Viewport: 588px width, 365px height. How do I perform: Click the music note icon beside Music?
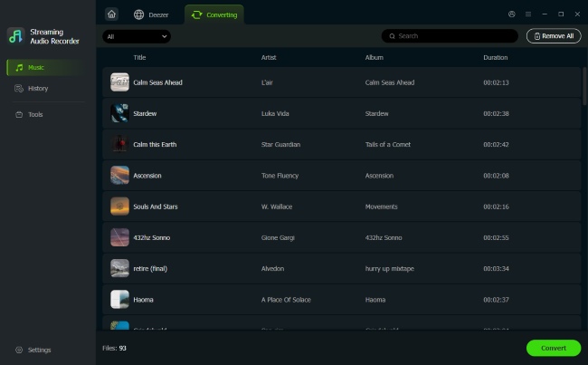pyautogui.click(x=19, y=68)
